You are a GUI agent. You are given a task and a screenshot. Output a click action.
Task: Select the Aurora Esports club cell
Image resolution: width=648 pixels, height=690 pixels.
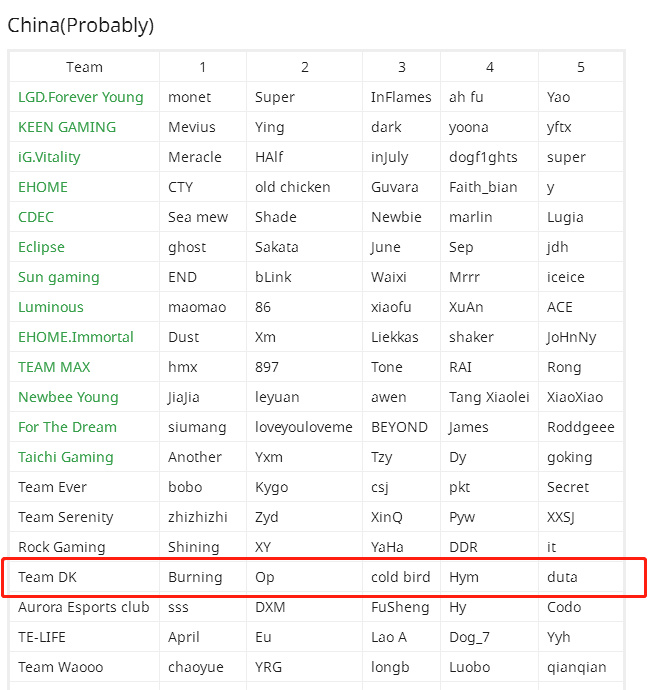tap(84, 607)
